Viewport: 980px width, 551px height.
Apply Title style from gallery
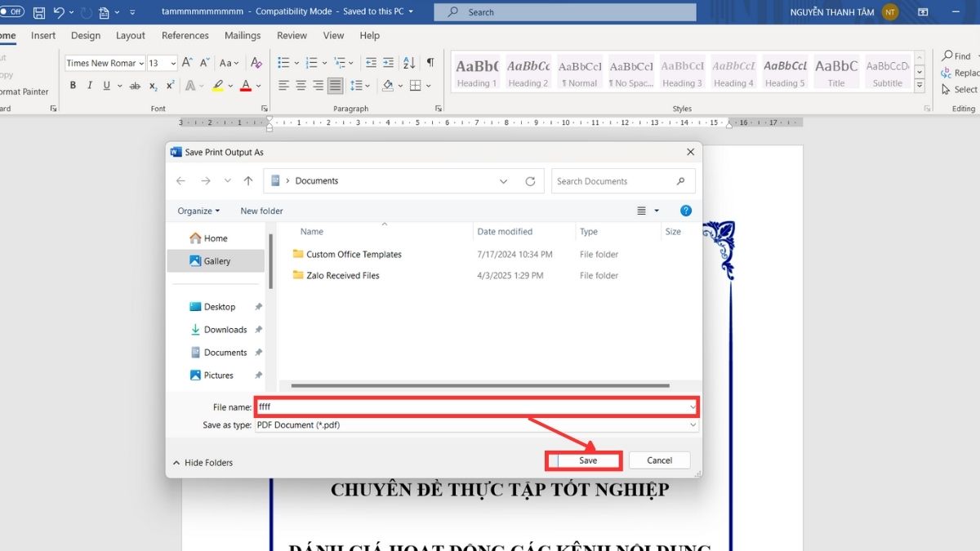(x=836, y=73)
